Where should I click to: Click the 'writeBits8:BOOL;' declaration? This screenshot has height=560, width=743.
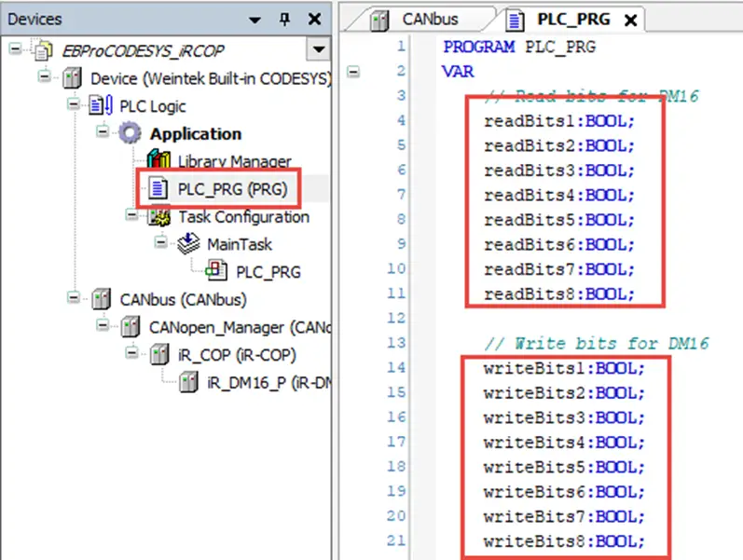pyautogui.click(x=564, y=541)
